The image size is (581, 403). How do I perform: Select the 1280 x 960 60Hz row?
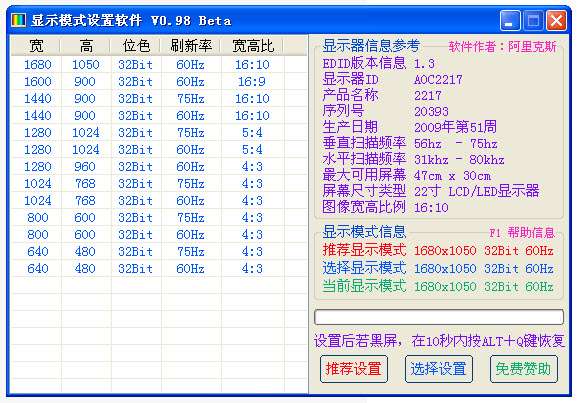[159, 167]
